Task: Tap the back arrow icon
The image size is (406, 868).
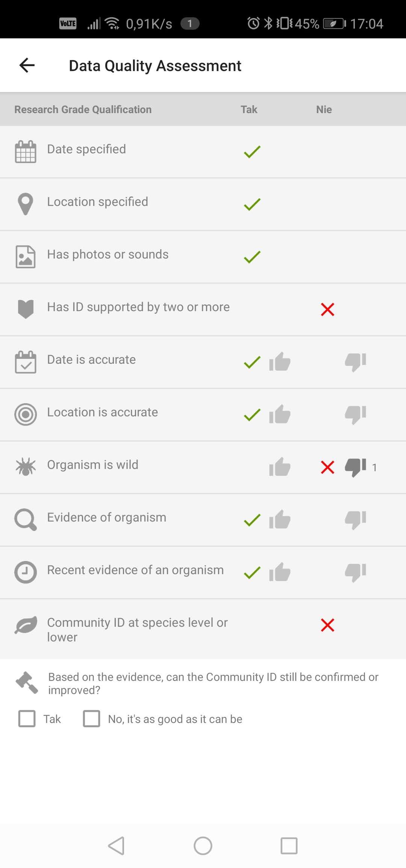Action: (27, 65)
